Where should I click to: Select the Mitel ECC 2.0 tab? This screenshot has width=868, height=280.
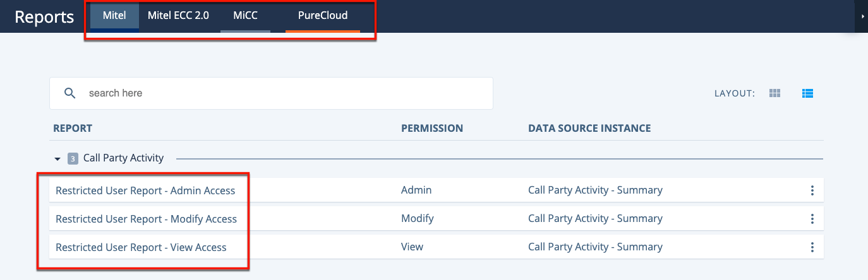coord(178,16)
